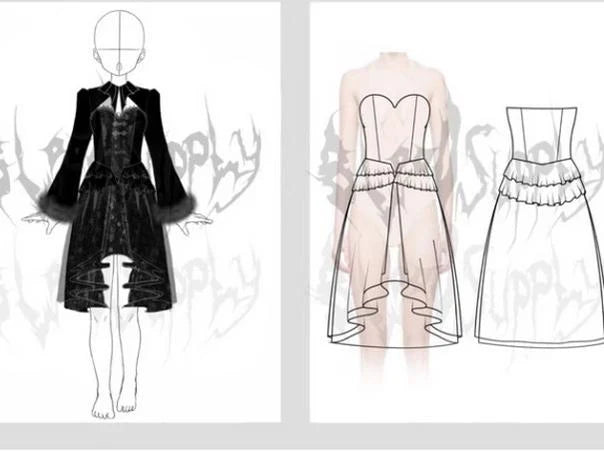Screen dimensions: 604x453
Task: Click the gray bar below the images
Action: (300, 438)
